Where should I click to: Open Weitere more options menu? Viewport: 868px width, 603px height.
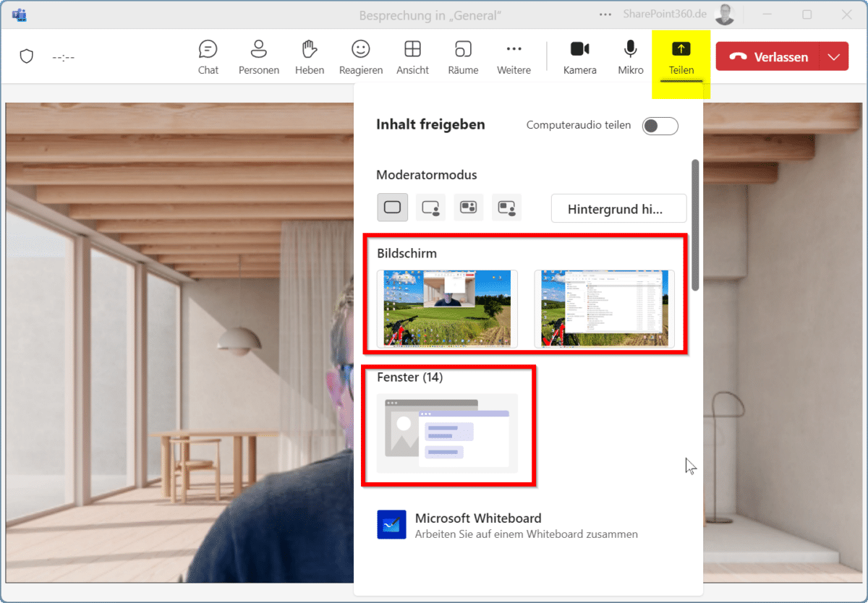click(514, 57)
